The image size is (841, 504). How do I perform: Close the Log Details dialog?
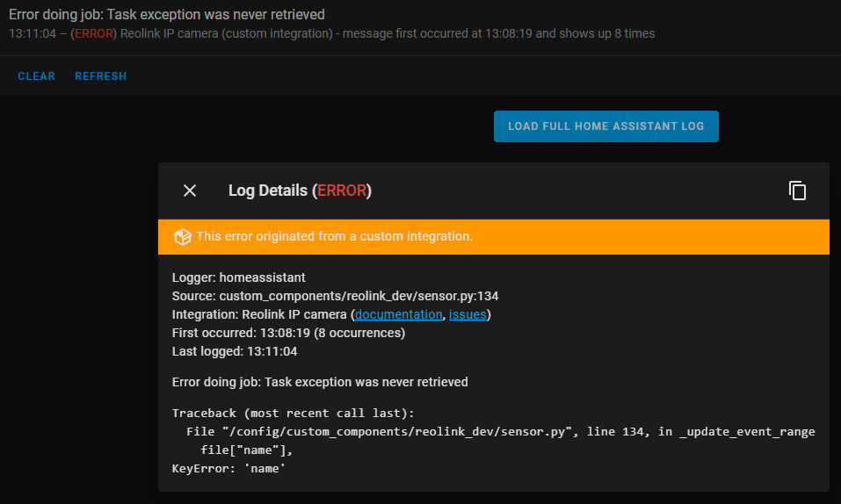(x=189, y=191)
